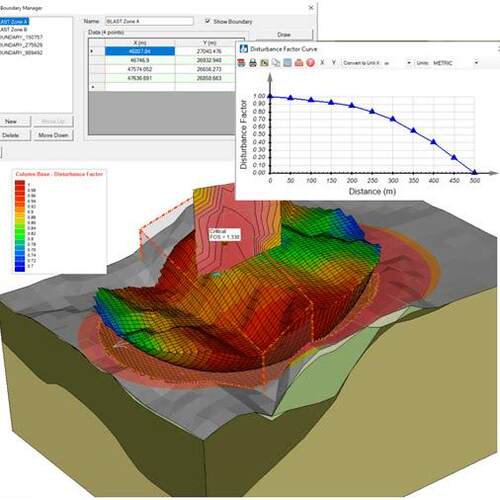Click the first red icon in curve toolbar

241,62
